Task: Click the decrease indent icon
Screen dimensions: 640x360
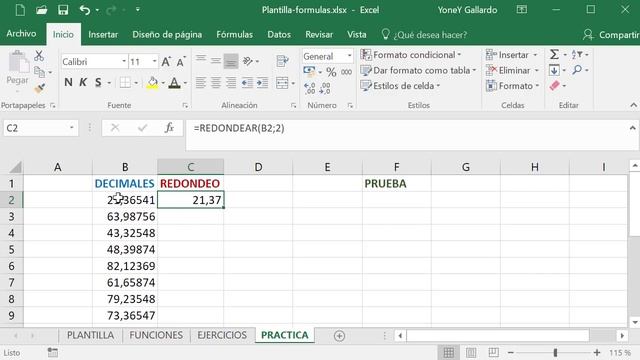Action: tap(247, 83)
